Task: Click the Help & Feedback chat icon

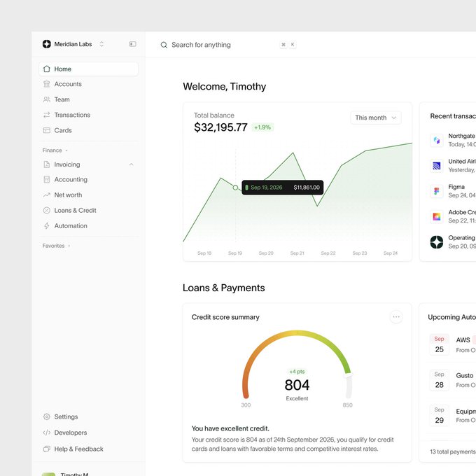Action: pos(46,449)
